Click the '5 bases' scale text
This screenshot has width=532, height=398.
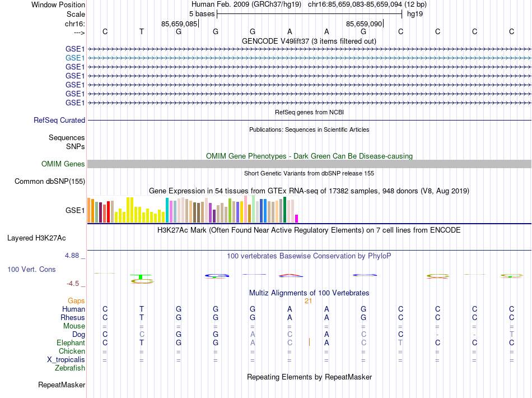pyautogui.click(x=202, y=14)
